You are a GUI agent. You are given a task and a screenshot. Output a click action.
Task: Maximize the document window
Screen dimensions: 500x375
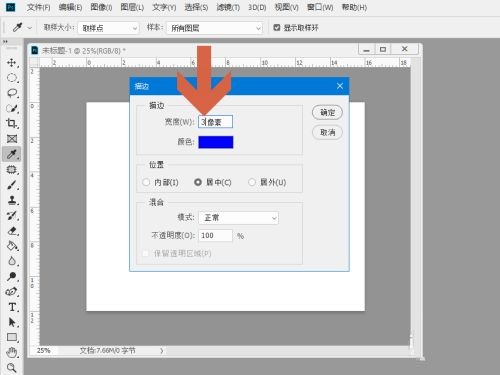(383, 49)
